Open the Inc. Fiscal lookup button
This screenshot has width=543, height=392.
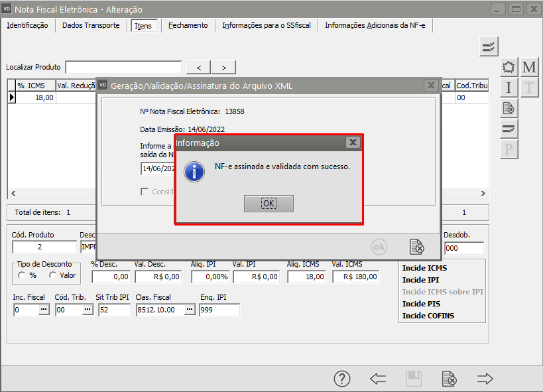[x=44, y=310]
